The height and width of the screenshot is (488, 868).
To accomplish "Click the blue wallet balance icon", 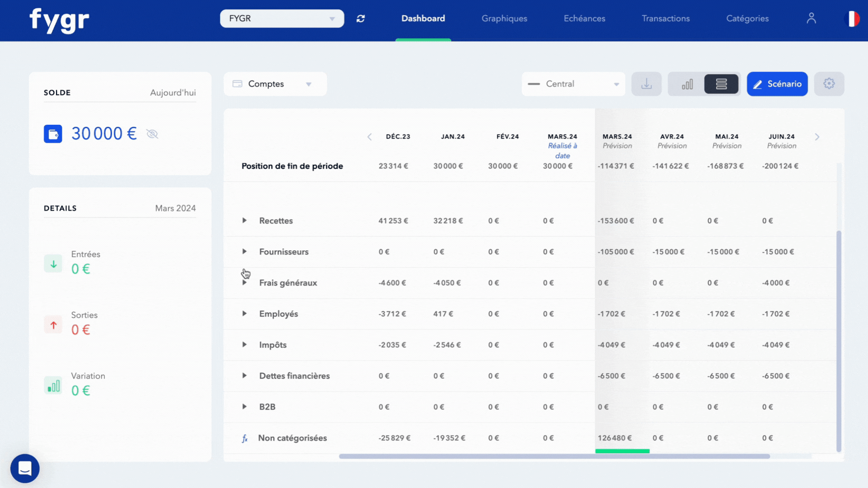I will pos(53,134).
